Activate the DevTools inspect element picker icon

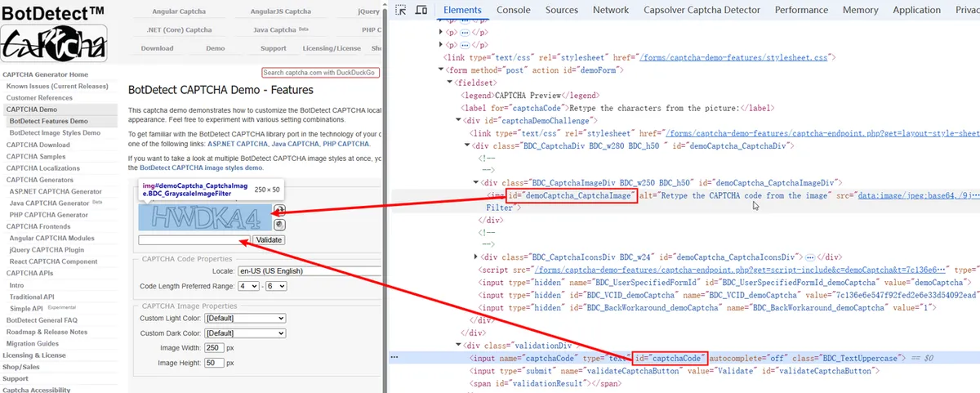(401, 10)
